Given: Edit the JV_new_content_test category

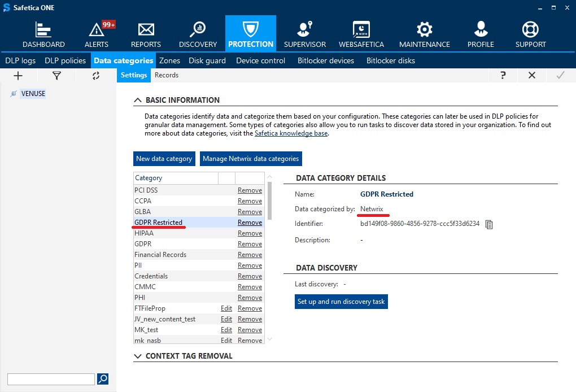Looking at the screenshot, I should (226, 319).
